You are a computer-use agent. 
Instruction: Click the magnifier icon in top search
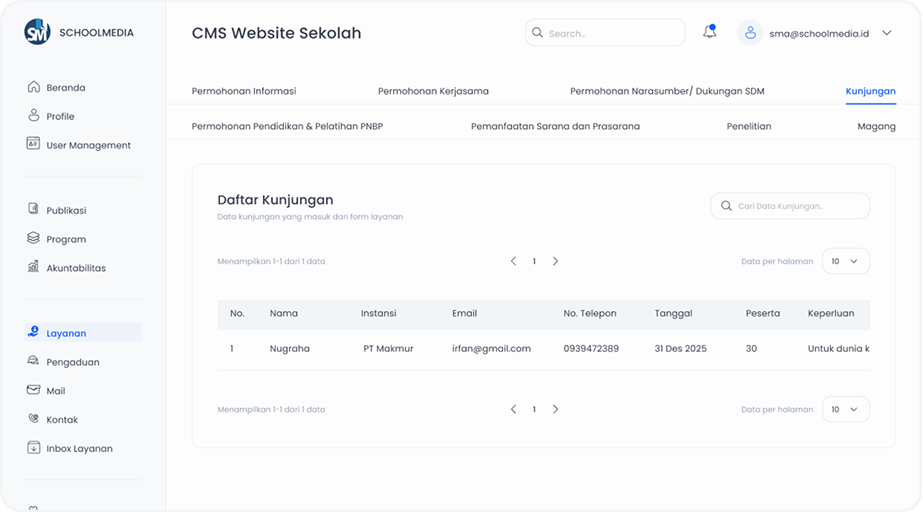[537, 32]
